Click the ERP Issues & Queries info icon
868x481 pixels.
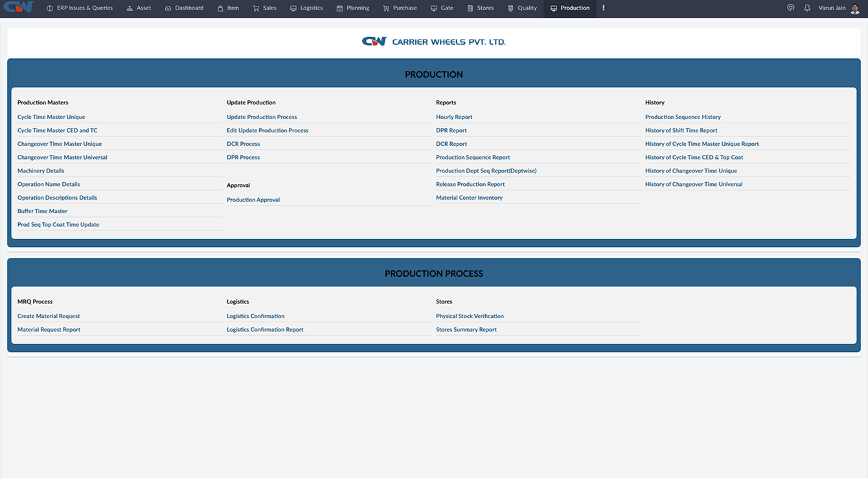pyautogui.click(x=51, y=8)
